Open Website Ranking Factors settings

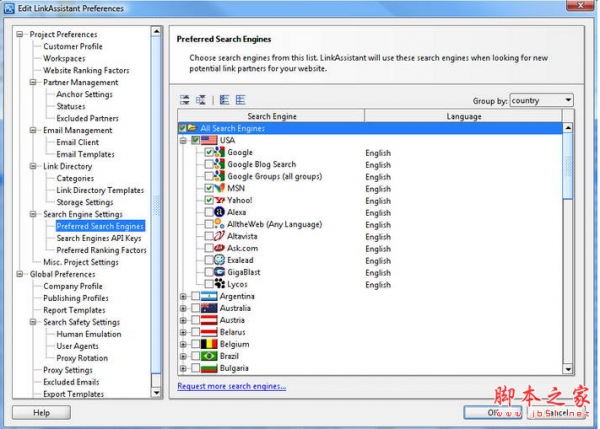pos(86,70)
